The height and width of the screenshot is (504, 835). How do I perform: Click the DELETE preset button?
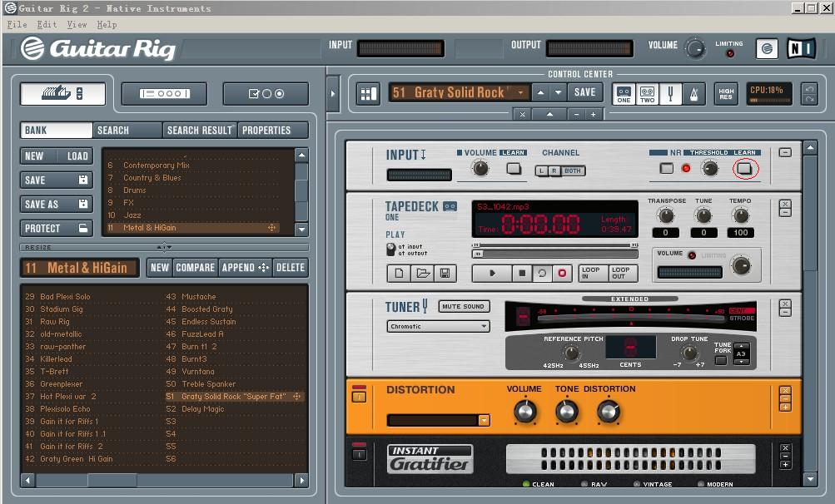[x=291, y=267]
